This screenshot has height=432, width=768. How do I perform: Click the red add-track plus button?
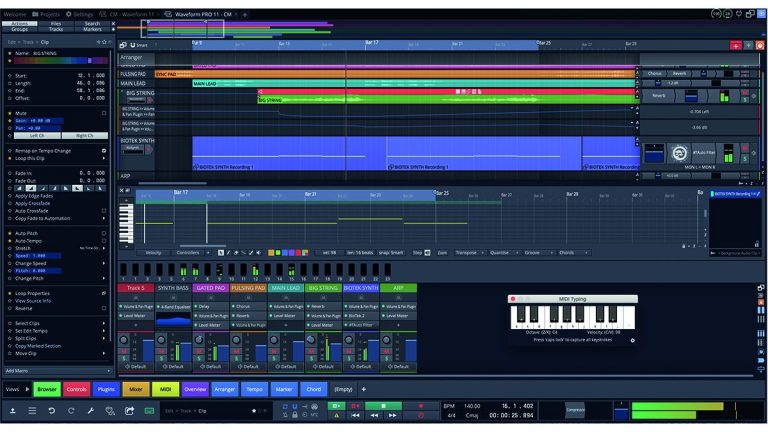point(736,46)
